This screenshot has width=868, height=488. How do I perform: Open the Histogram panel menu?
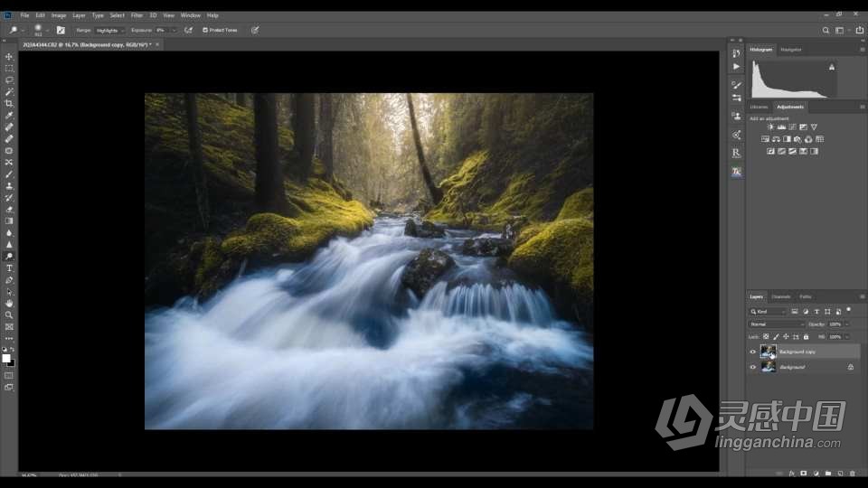click(862, 50)
